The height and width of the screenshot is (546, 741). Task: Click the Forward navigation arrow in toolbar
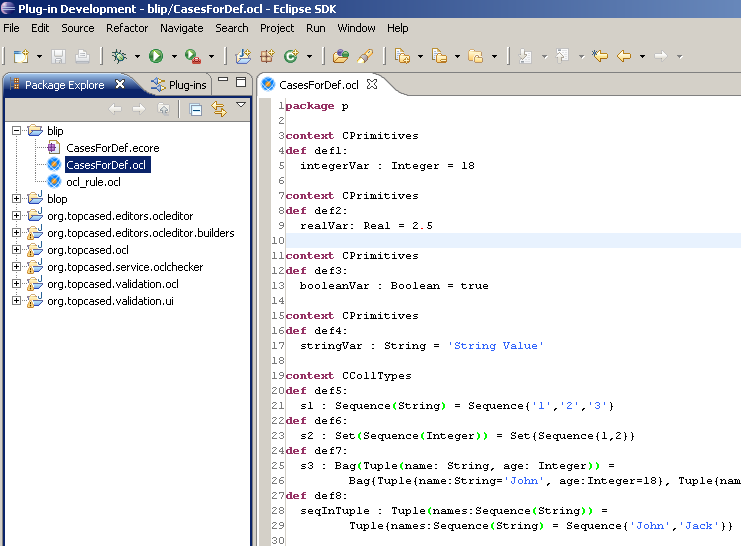click(x=661, y=56)
